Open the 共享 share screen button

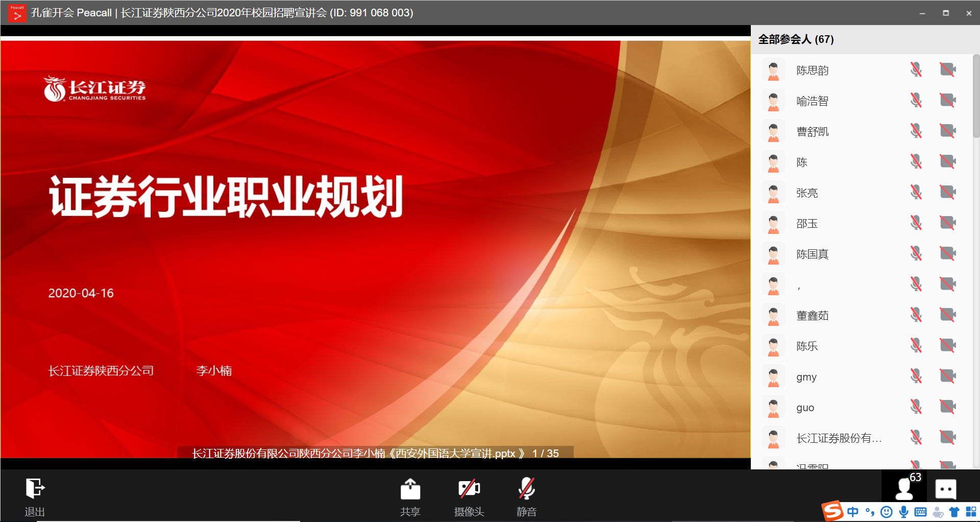(410, 489)
